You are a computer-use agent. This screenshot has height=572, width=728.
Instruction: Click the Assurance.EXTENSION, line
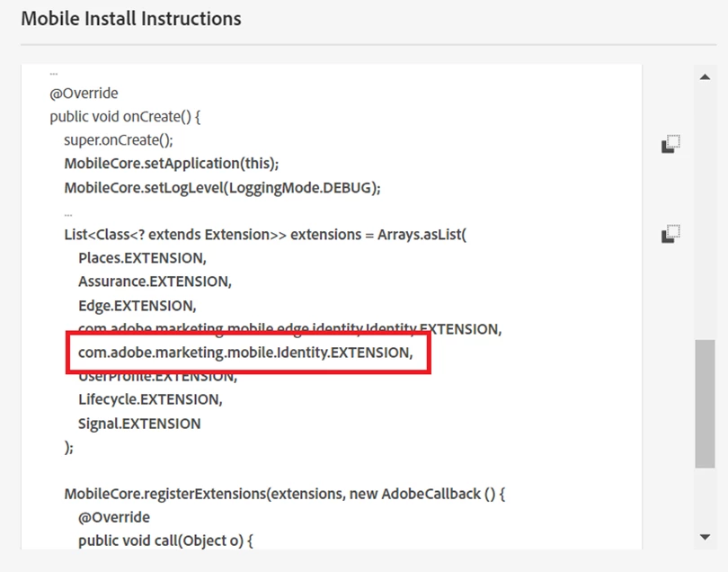(155, 282)
